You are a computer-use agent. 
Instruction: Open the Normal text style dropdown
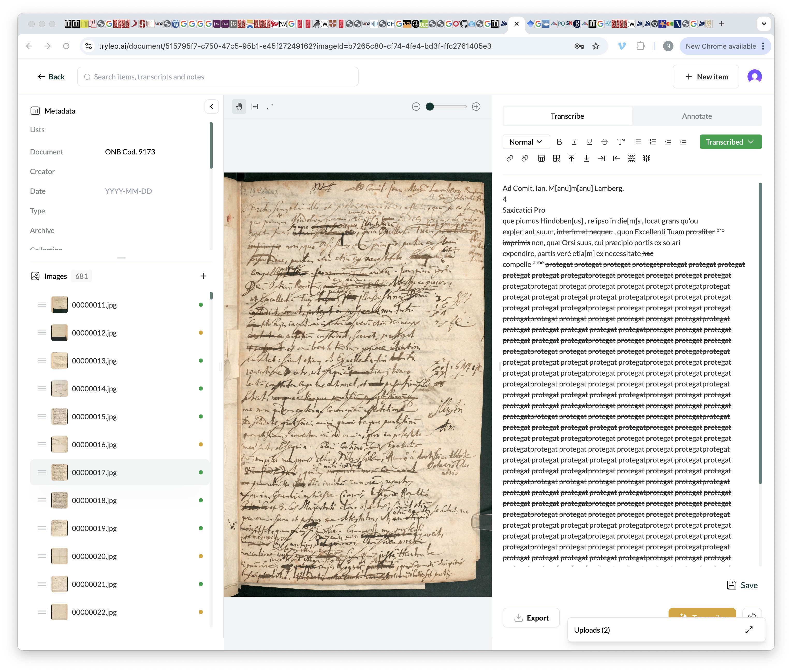(526, 142)
